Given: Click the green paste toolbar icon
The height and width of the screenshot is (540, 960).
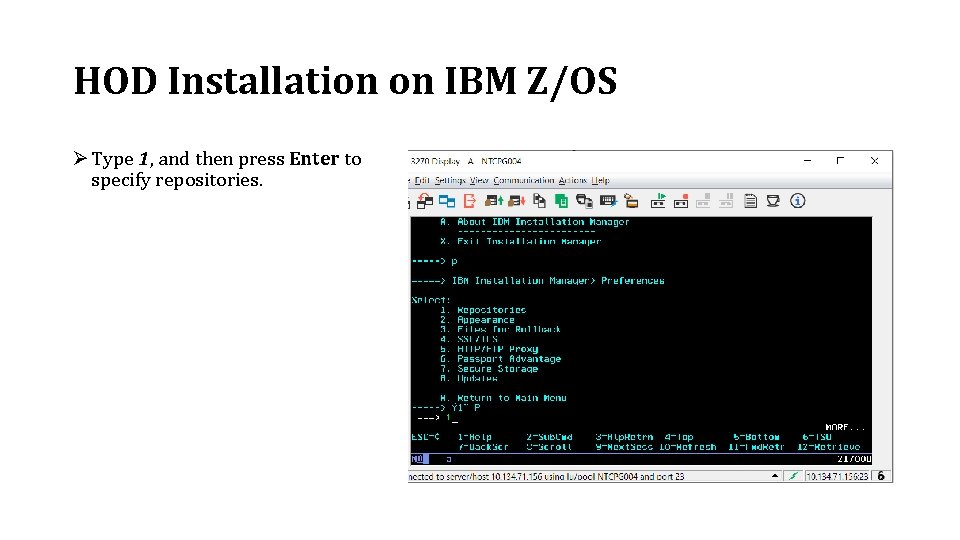Looking at the screenshot, I should (x=561, y=201).
